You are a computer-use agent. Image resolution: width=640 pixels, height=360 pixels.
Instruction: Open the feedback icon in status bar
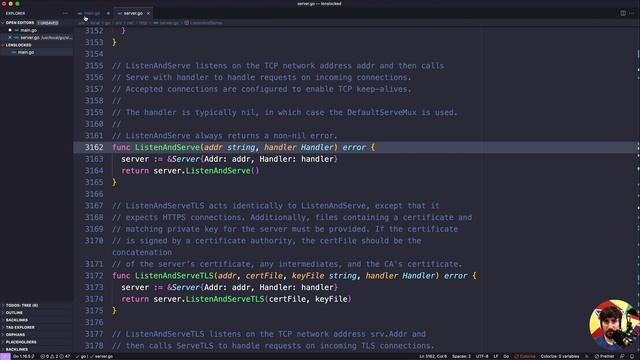pyautogui.click(x=623, y=356)
